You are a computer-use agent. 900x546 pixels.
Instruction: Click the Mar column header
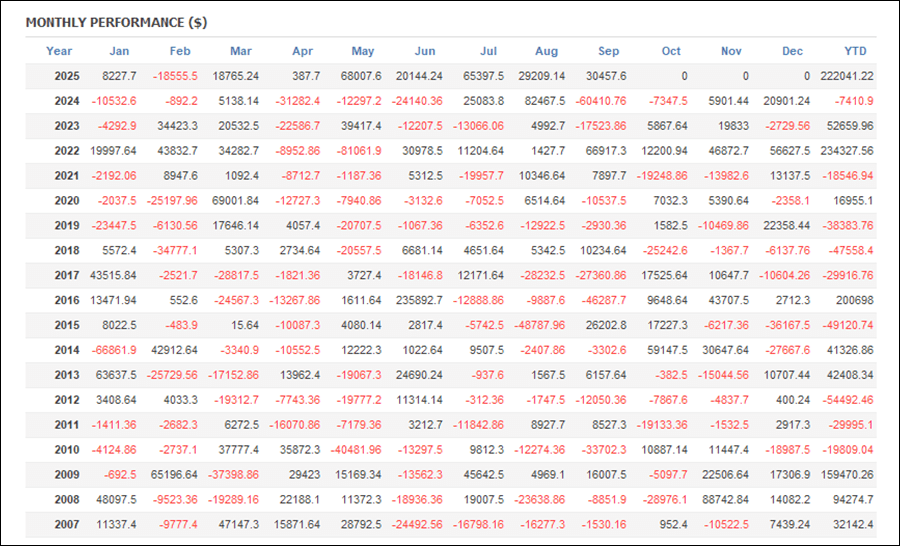click(241, 51)
